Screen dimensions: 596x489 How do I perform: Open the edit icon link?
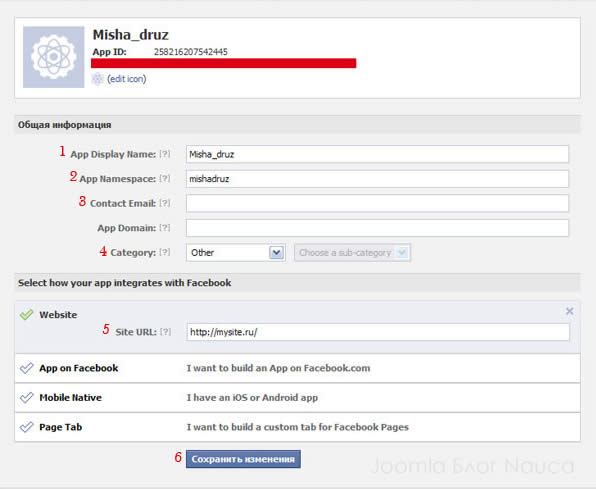click(x=127, y=79)
